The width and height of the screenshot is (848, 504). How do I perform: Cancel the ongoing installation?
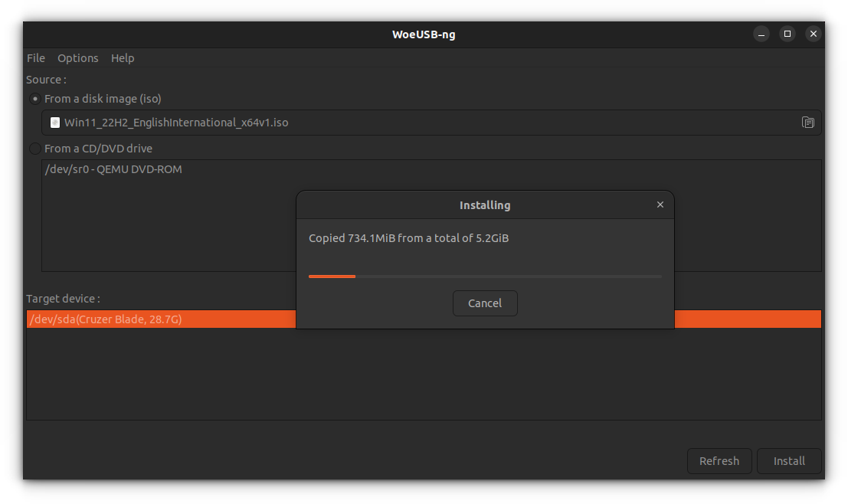[485, 303]
